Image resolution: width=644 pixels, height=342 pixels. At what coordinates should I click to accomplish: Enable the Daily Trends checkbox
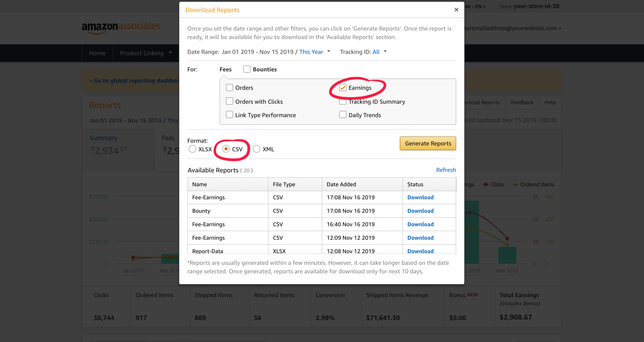[x=343, y=115]
